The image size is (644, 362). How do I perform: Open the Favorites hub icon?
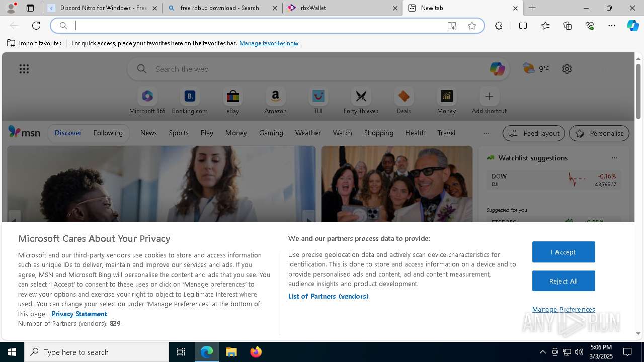click(x=545, y=26)
